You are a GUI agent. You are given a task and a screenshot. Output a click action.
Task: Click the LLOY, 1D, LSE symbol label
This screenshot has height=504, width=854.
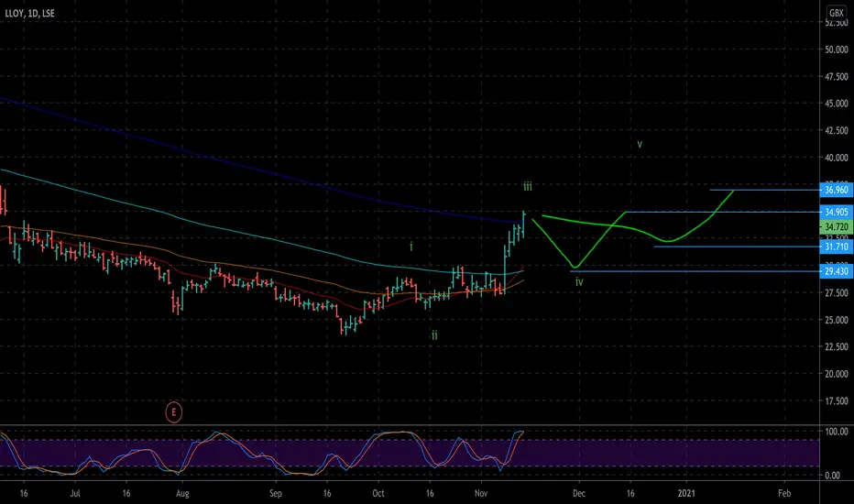30,13
